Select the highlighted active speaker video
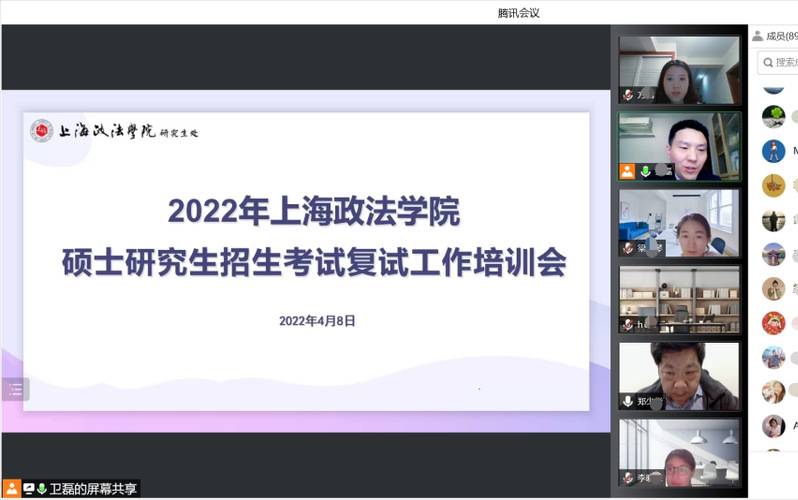The image size is (798, 500). tap(679, 146)
